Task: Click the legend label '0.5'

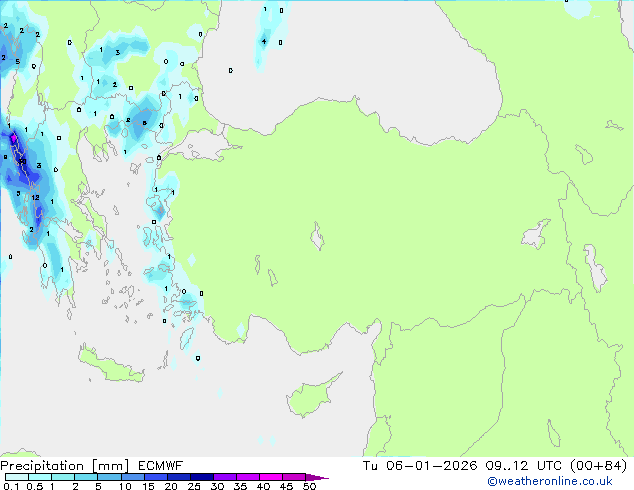Action: [x=35, y=486]
